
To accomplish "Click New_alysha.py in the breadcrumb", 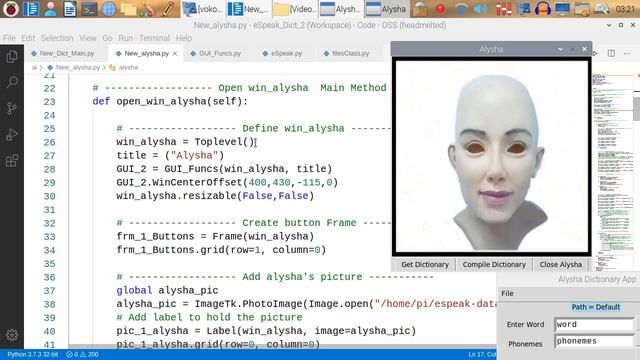I will (78, 67).
